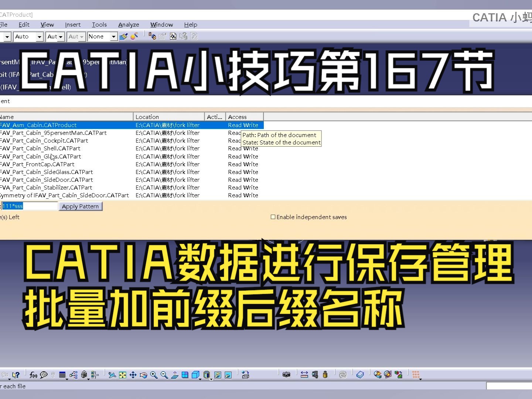Select the Pan arrows tool

pyautogui.click(x=133, y=375)
